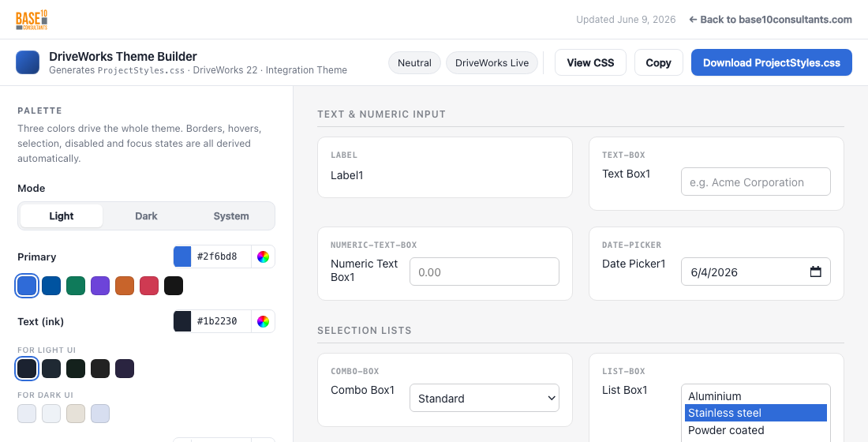The width and height of the screenshot is (868, 442).
Task: Open the Date Picker1 calendar icon
Action: coord(815,272)
